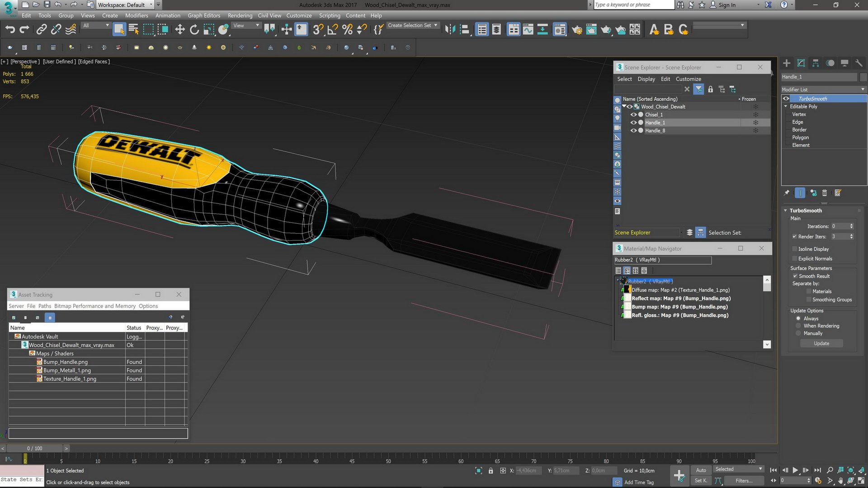Click the Redo arrow in main toolbar
Image resolution: width=868 pixels, height=488 pixels.
[x=24, y=29]
